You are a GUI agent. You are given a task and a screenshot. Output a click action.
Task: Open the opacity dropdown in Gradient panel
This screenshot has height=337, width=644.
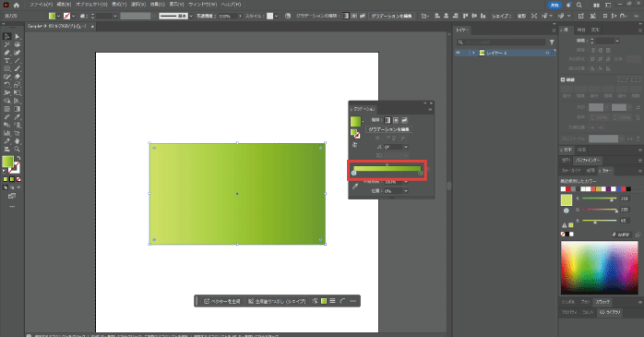406,182
